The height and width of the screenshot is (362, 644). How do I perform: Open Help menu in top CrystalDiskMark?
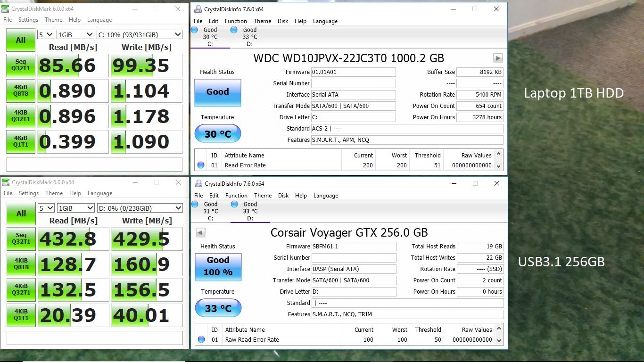click(x=74, y=20)
